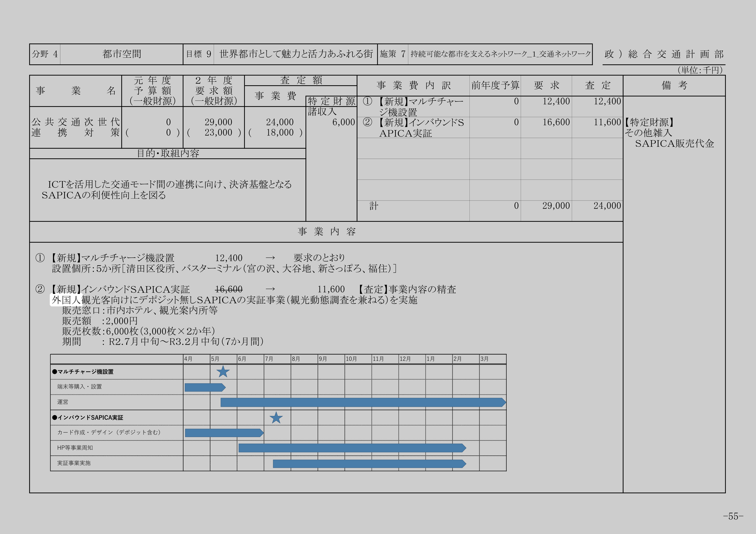This screenshot has width=756, height=534.
Task: Click the 6,000 諸収入 value
Action: [x=343, y=122]
